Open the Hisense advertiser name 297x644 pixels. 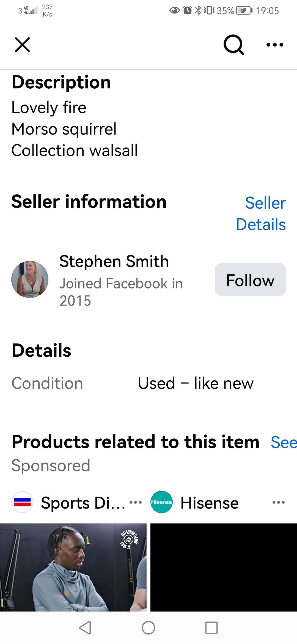click(x=210, y=503)
